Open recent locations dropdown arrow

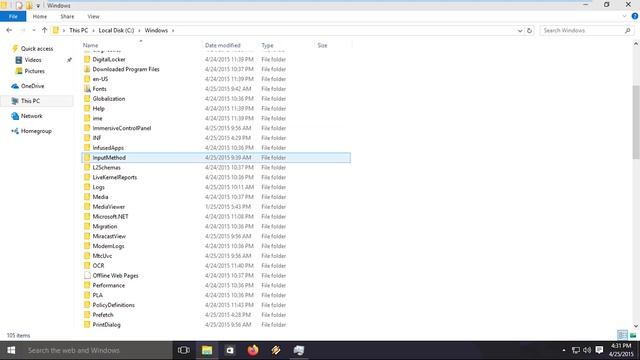tap(34, 31)
